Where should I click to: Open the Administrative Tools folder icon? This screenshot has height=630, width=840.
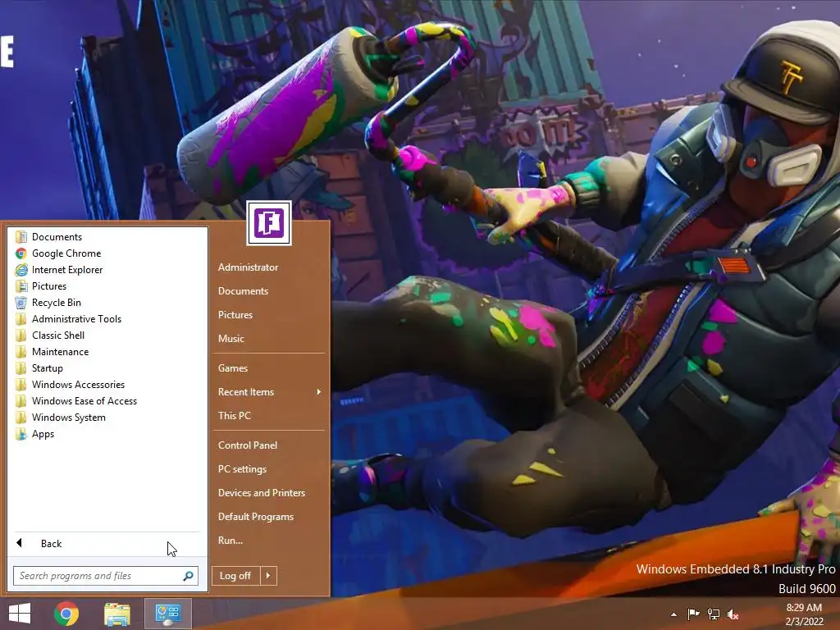(21, 319)
